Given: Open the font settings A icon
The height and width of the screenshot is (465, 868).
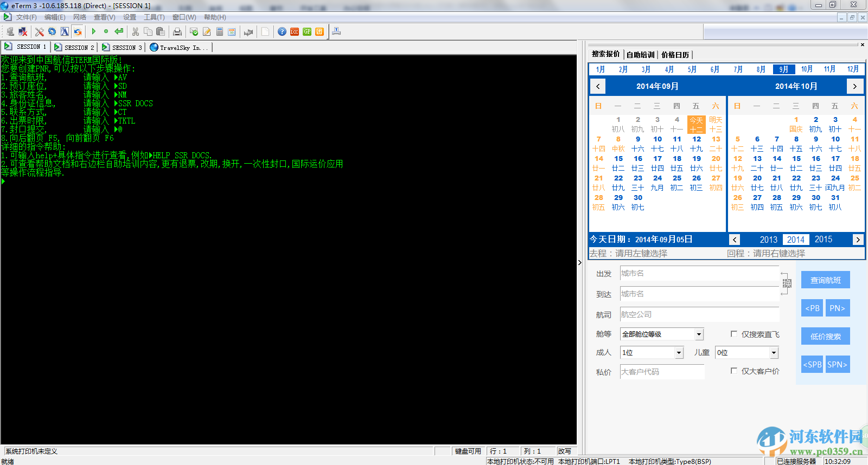Looking at the screenshot, I should (x=65, y=31).
